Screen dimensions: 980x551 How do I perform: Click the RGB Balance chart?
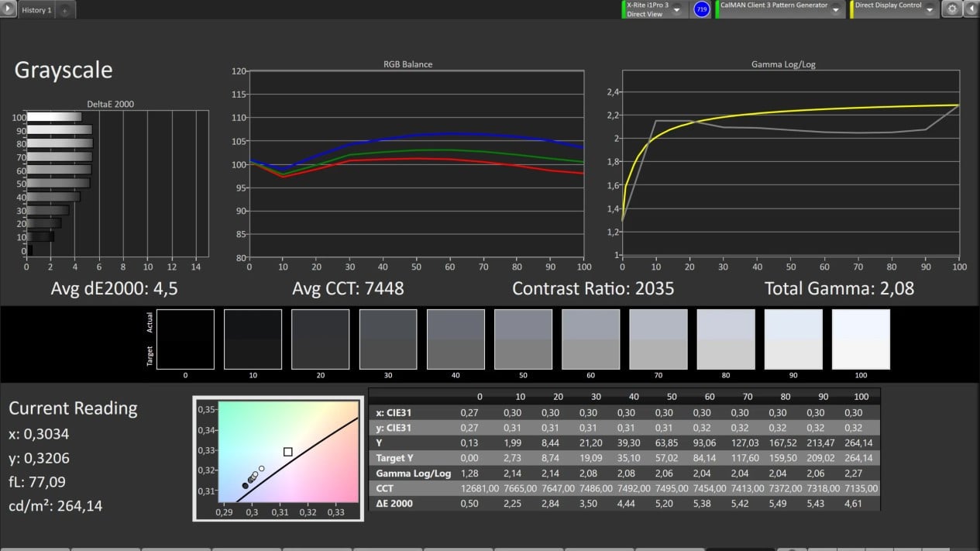tap(416, 164)
